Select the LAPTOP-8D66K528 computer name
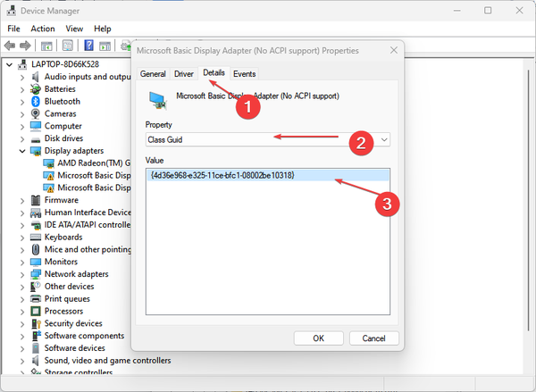The height and width of the screenshot is (392, 536). click(x=65, y=64)
